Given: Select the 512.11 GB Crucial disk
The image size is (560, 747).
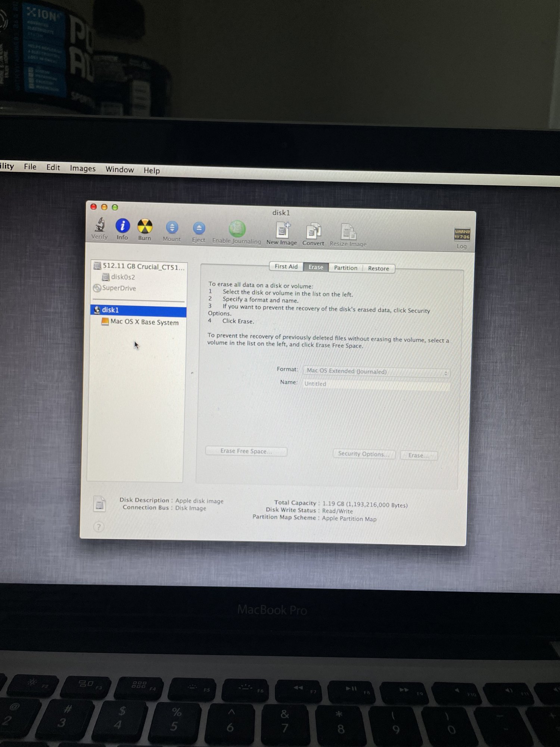Looking at the screenshot, I should tap(139, 266).
